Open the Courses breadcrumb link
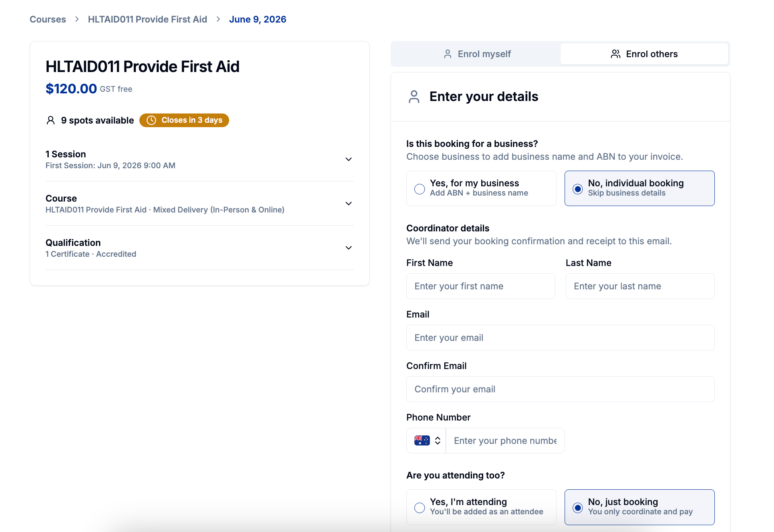The height and width of the screenshot is (532, 774). (x=48, y=19)
